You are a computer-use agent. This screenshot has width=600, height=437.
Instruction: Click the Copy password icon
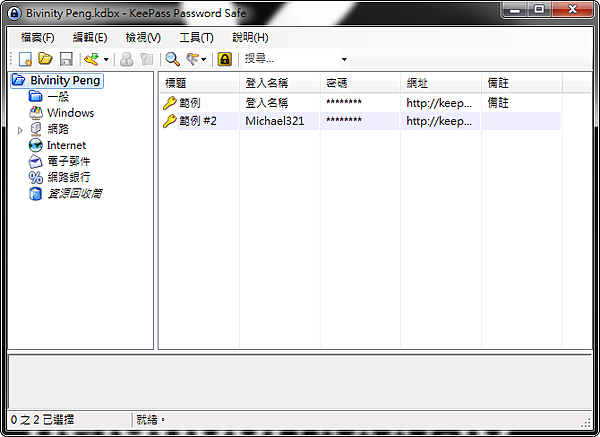coord(147,59)
